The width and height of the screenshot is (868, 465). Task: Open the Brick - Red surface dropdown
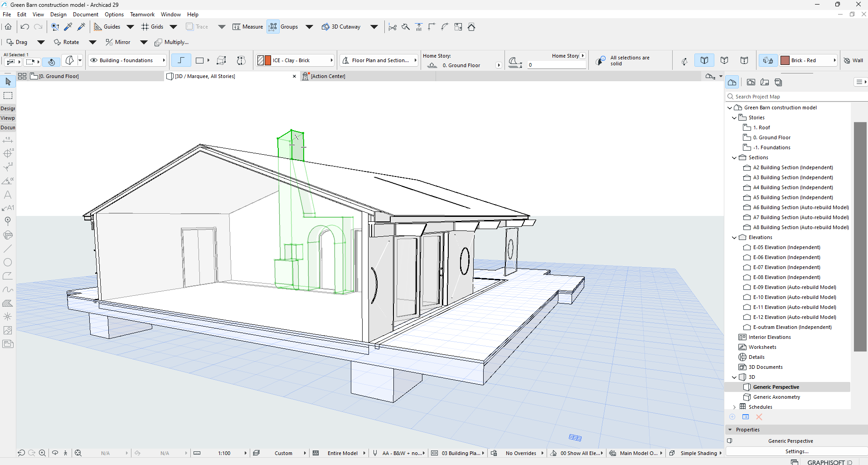coord(834,60)
